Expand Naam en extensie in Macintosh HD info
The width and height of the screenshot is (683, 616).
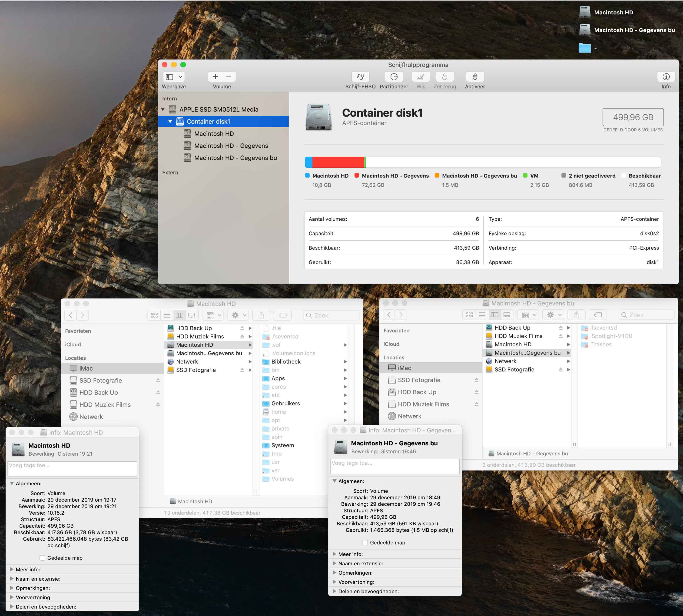(12, 579)
